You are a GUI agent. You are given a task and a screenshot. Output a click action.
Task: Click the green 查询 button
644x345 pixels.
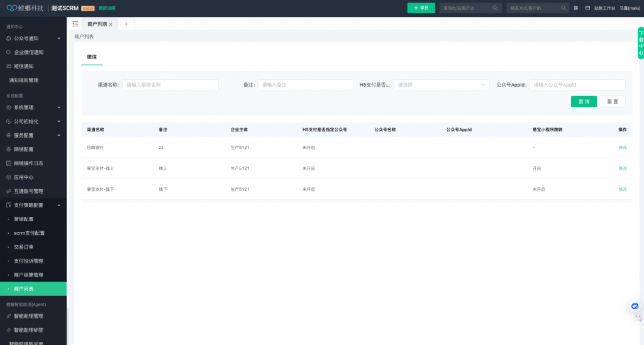point(584,102)
